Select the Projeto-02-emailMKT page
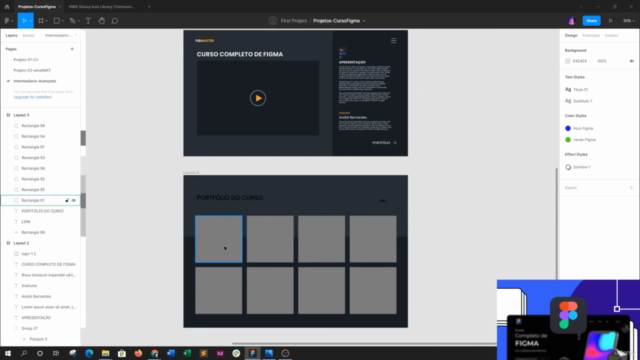The height and width of the screenshot is (360, 640). pyautogui.click(x=32, y=70)
